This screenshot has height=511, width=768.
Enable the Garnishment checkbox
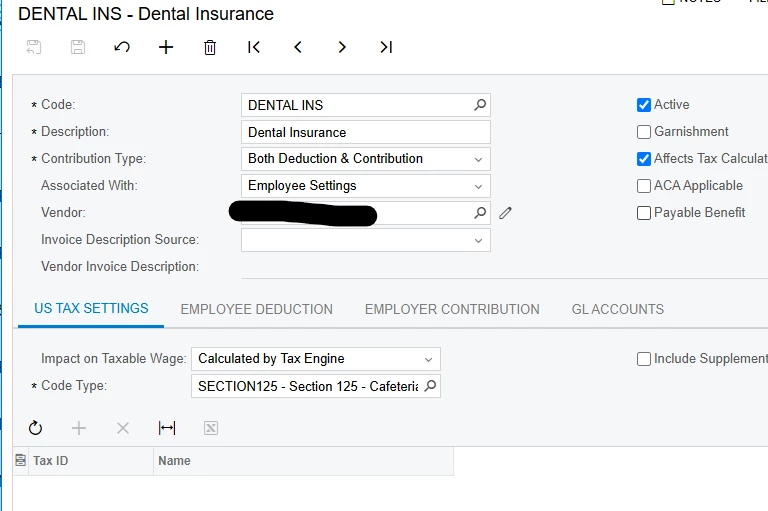tap(644, 132)
